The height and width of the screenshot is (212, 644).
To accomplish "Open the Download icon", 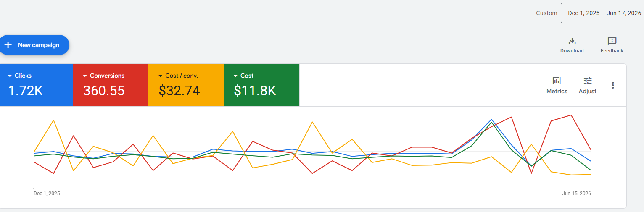I will (x=572, y=41).
